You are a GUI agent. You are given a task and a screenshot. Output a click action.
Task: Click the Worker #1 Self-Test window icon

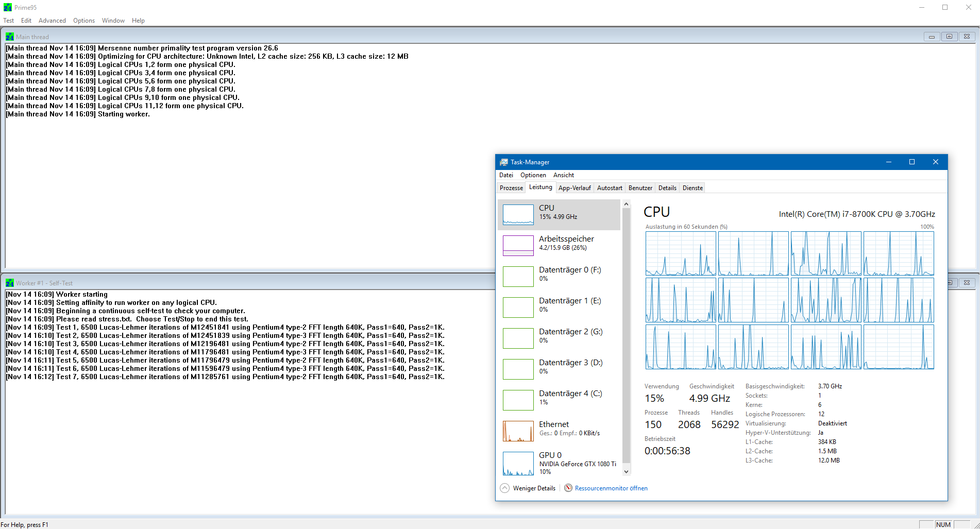[x=10, y=283]
